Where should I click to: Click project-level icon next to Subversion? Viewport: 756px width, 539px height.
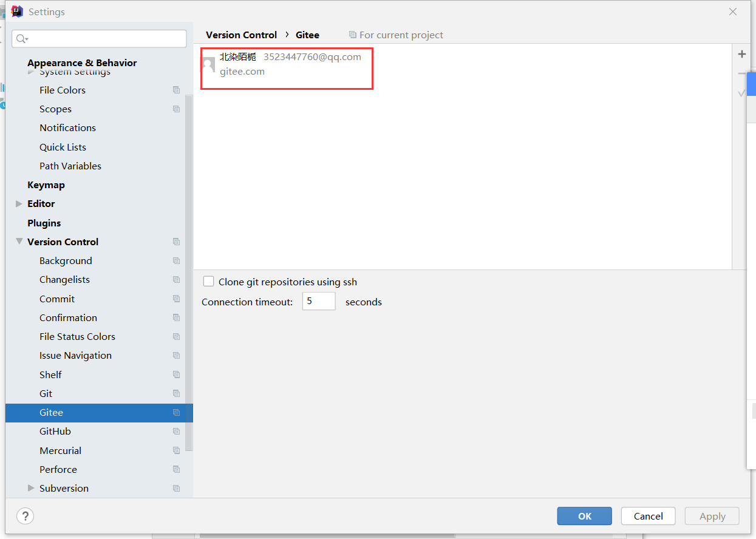coord(176,489)
